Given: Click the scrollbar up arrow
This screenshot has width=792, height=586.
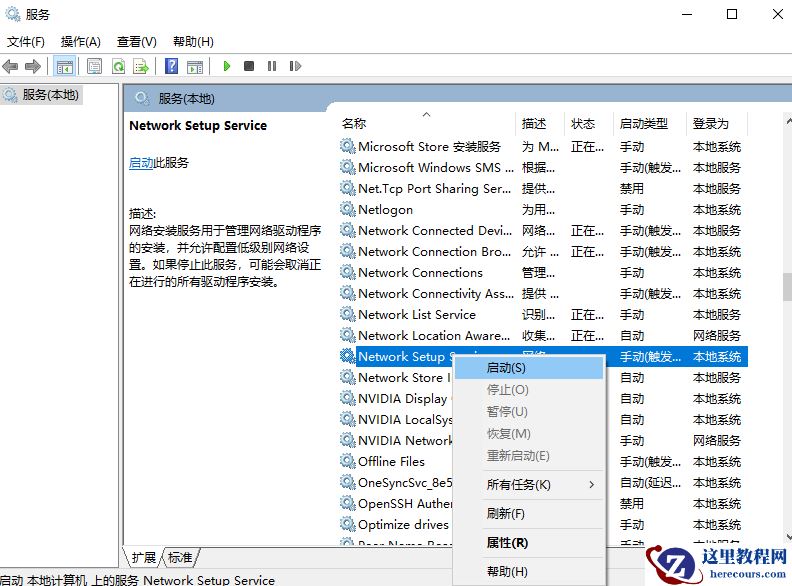Looking at the screenshot, I should [788, 121].
